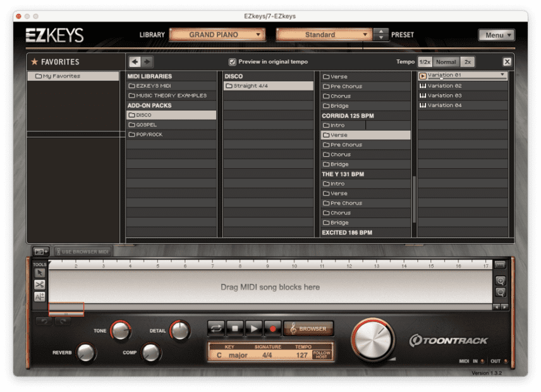
Task: Click the redo arrow button
Action: [63, 321]
